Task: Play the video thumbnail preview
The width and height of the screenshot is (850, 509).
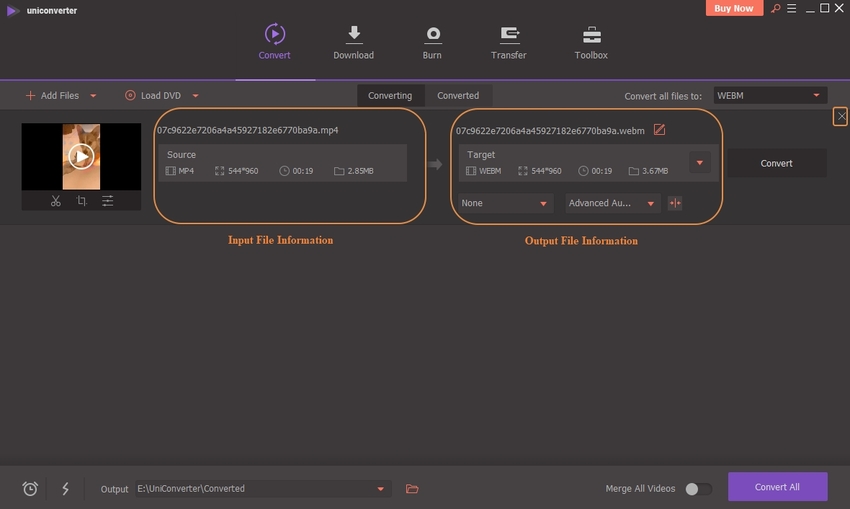Action: click(x=81, y=156)
